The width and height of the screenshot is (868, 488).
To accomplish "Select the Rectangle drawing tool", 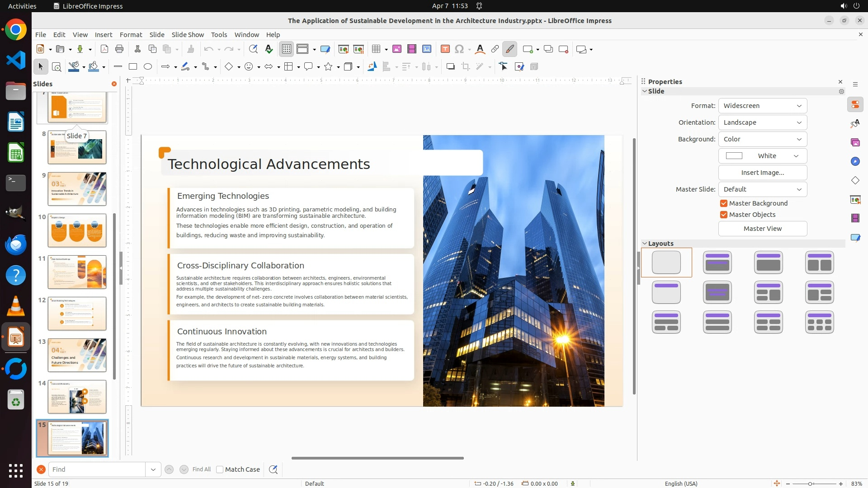I will pyautogui.click(x=133, y=67).
